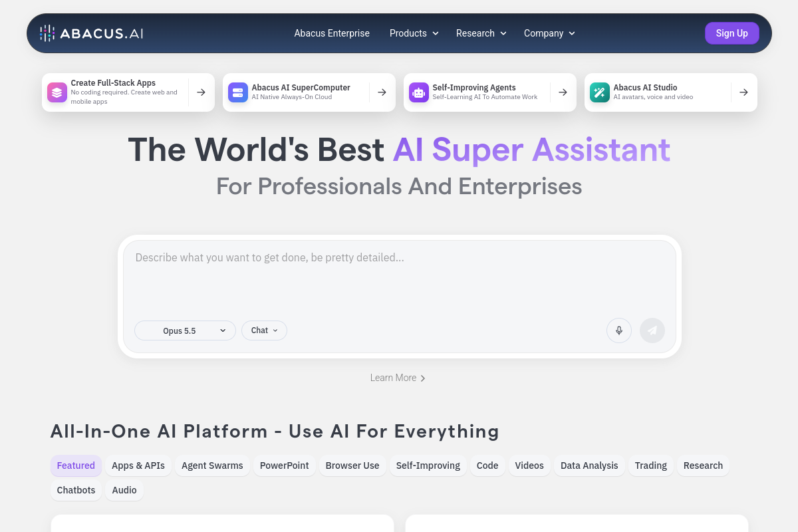Click the Abacus AI Studio magic wand icon
Image resolution: width=798 pixels, height=532 pixels.
(600, 92)
